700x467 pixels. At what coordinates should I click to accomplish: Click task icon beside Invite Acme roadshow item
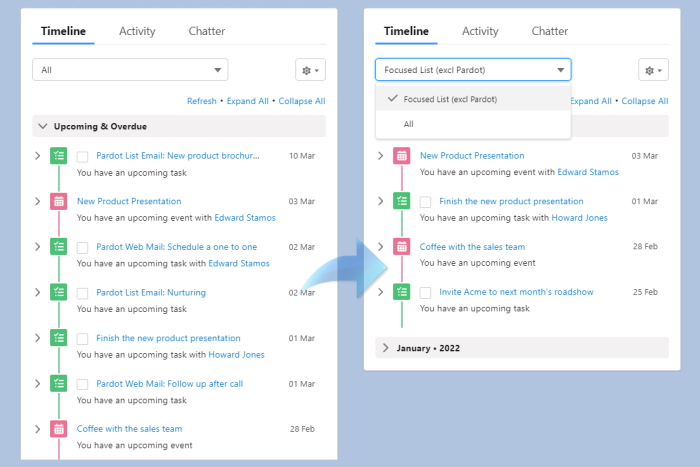[x=401, y=292]
